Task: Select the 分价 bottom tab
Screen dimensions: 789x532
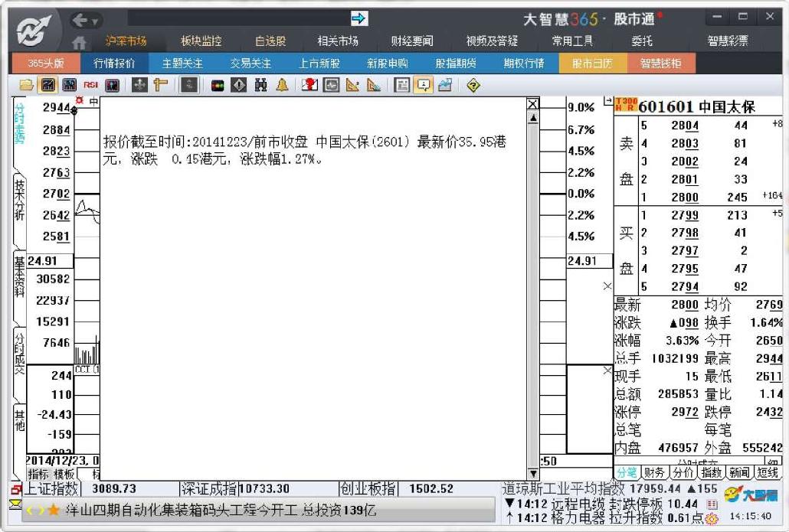Action: click(x=683, y=472)
